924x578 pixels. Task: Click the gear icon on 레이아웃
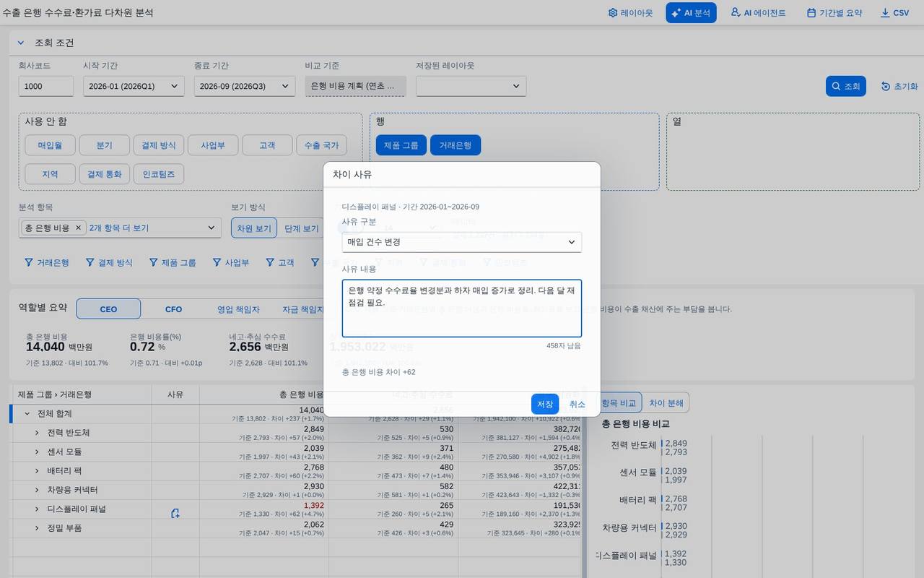pyautogui.click(x=613, y=13)
